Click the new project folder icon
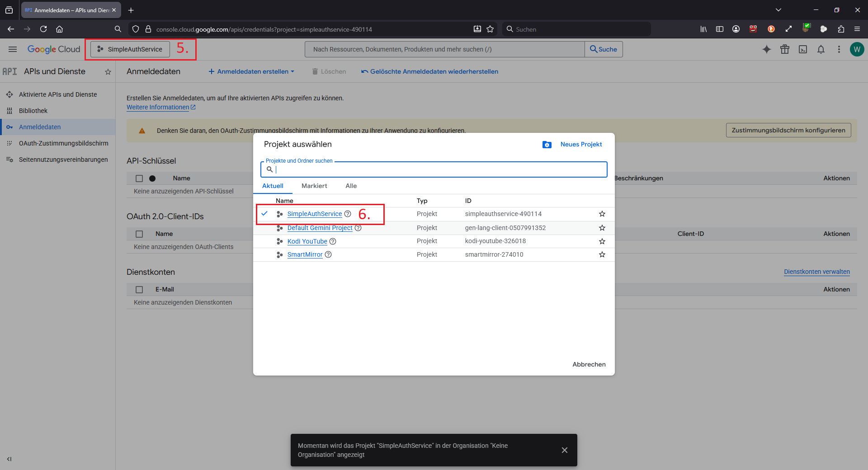Viewport: 868px width, 470px height. point(547,145)
